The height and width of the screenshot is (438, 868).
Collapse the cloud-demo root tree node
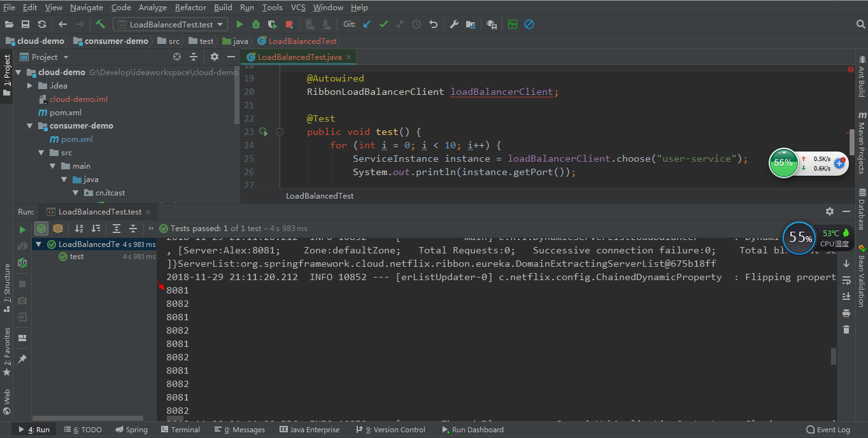(x=18, y=73)
